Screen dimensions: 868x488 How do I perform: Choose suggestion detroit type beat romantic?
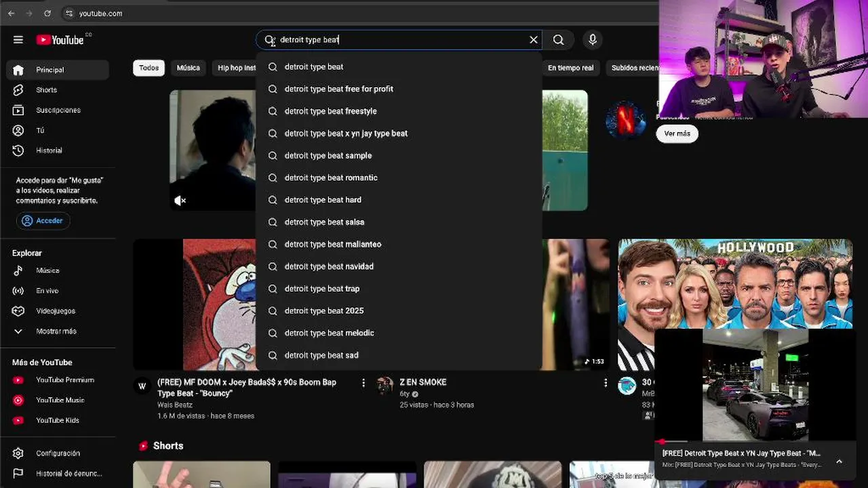pos(399,178)
